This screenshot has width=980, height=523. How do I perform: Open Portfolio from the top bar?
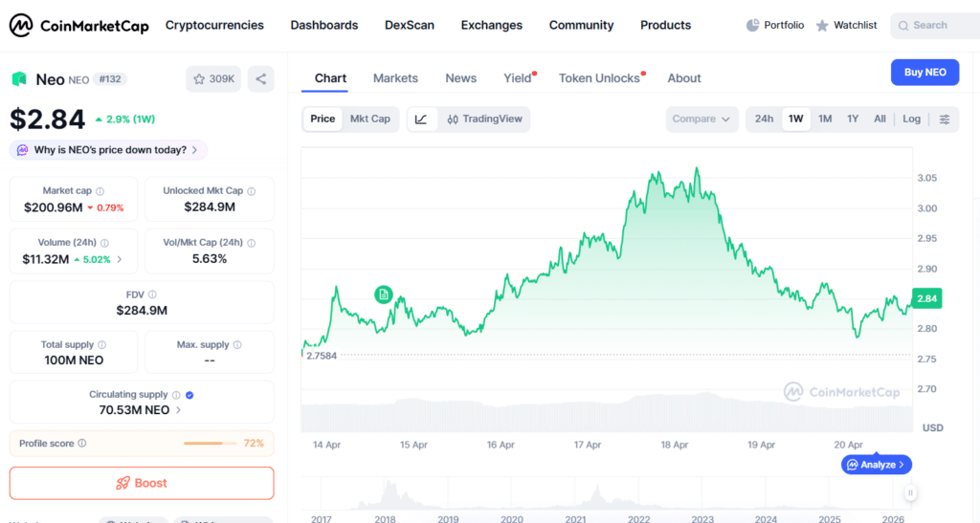775,26
